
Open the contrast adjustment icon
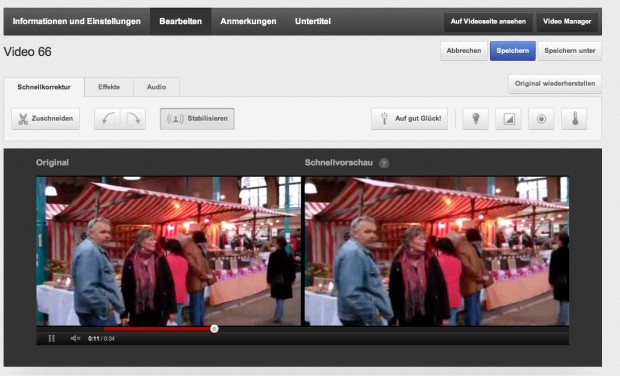pyautogui.click(x=508, y=119)
